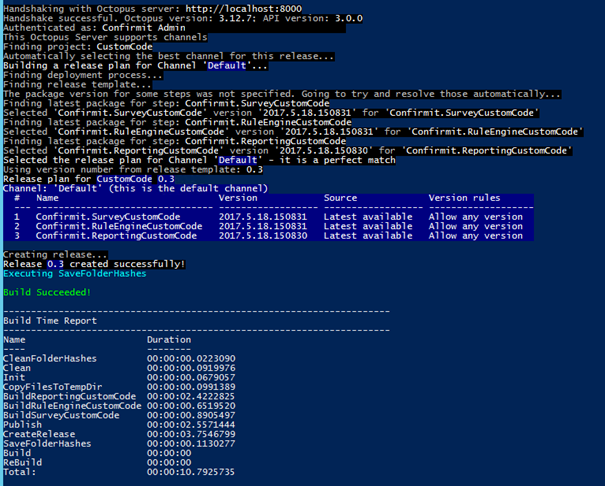This screenshot has height=487, width=605.
Task: Click 'Finding latest package for step: Confirmit.SurveyCustomCode'
Action: pyautogui.click(x=166, y=103)
